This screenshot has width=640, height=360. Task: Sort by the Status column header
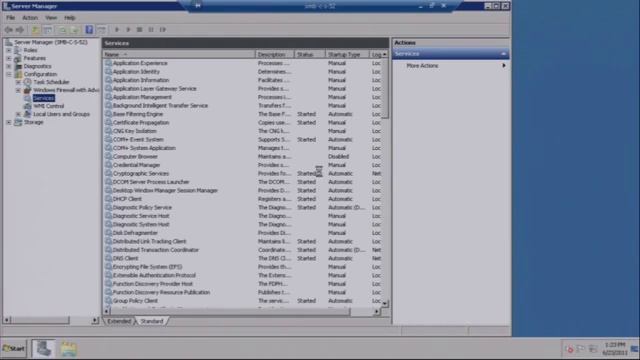[x=310, y=54]
